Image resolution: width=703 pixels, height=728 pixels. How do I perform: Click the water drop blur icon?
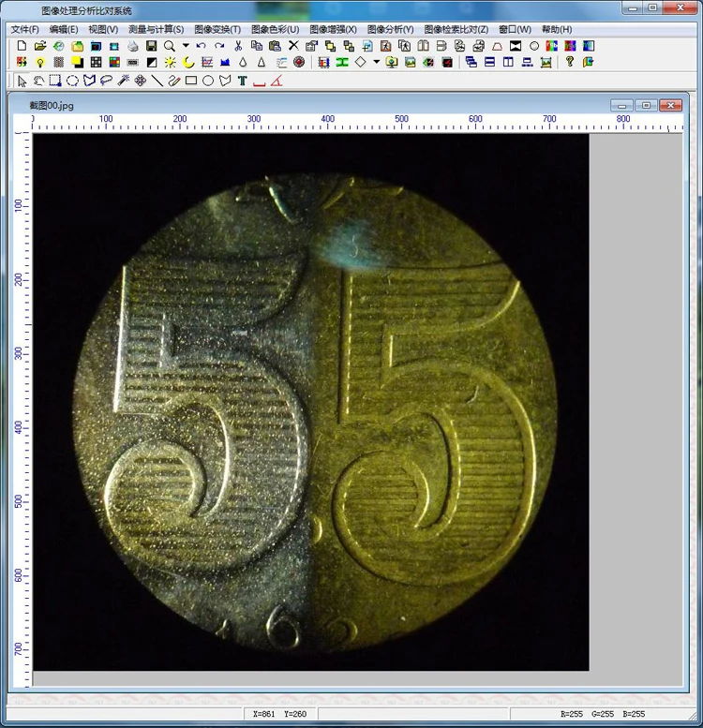pos(243,62)
